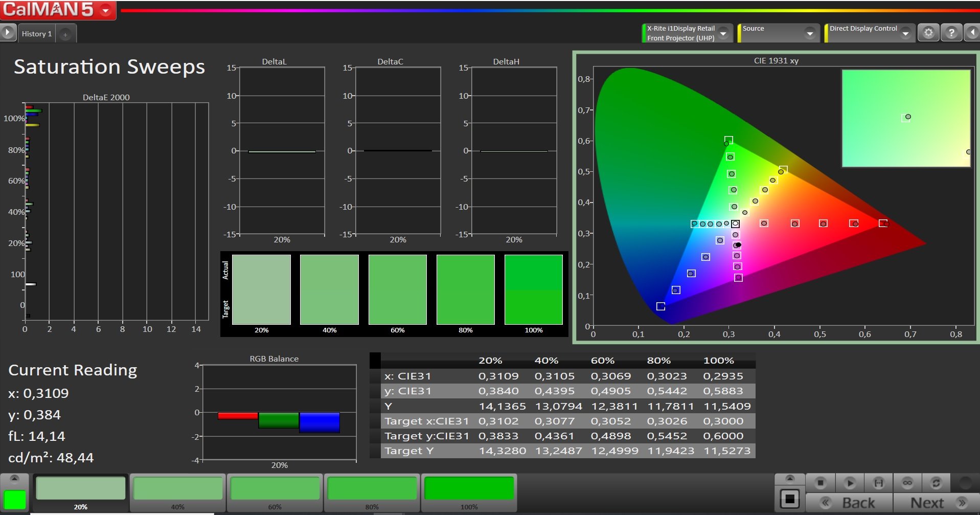Open settings with the gear icon
This screenshot has height=515, width=980.
click(928, 33)
